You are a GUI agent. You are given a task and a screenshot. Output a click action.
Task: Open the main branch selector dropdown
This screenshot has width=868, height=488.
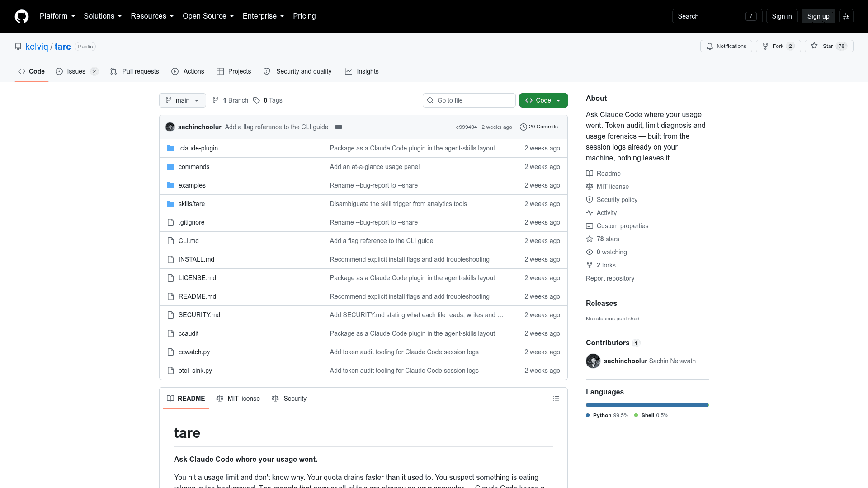pos(183,100)
